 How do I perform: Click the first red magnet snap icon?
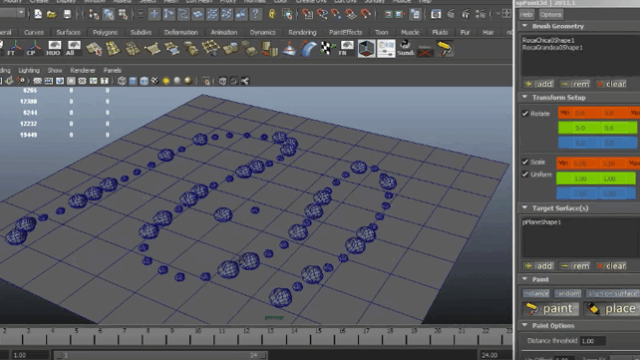tap(307, 14)
